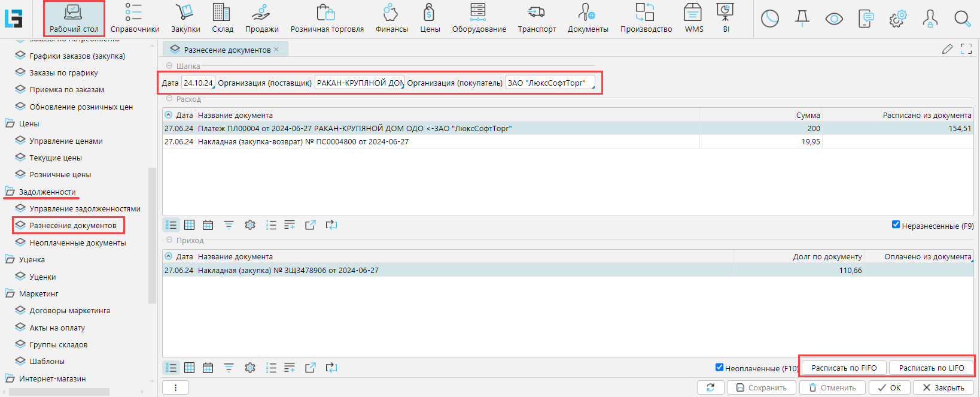
Task: Open the search magnifier icon in top bar
Action: (x=962, y=19)
